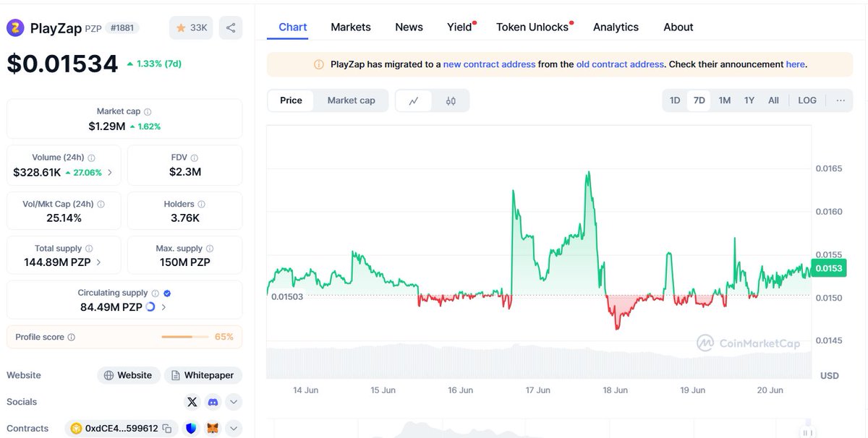
Task: Open the X (Twitter) social link
Action: [x=192, y=402]
